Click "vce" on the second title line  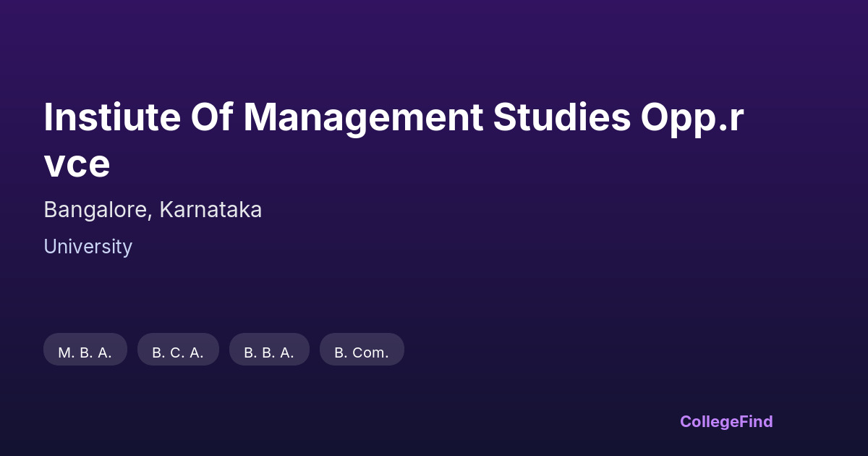[x=77, y=164]
